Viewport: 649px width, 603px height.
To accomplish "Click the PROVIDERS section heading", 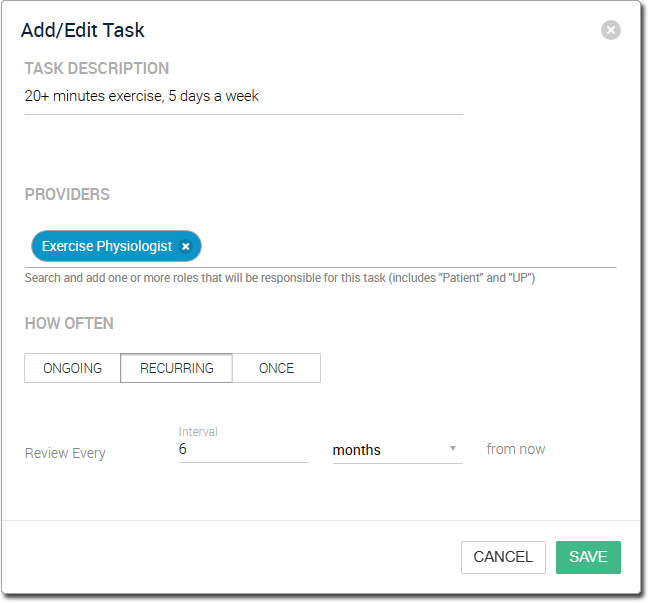I will point(67,194).
